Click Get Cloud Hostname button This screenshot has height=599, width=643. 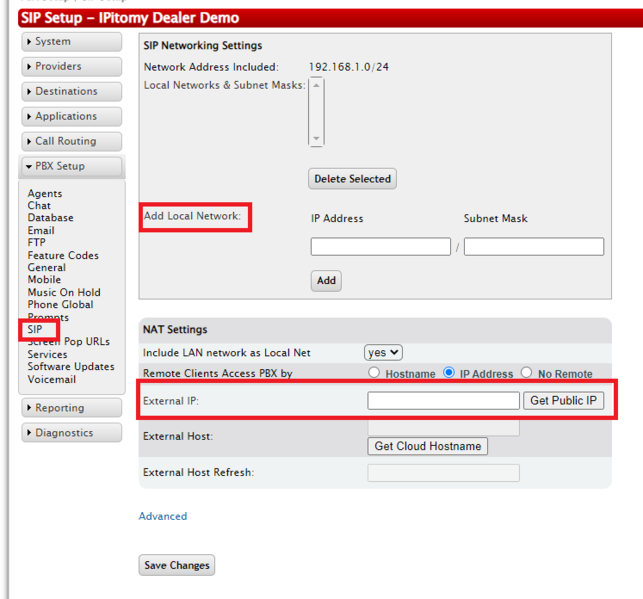[x=428, y=446]
